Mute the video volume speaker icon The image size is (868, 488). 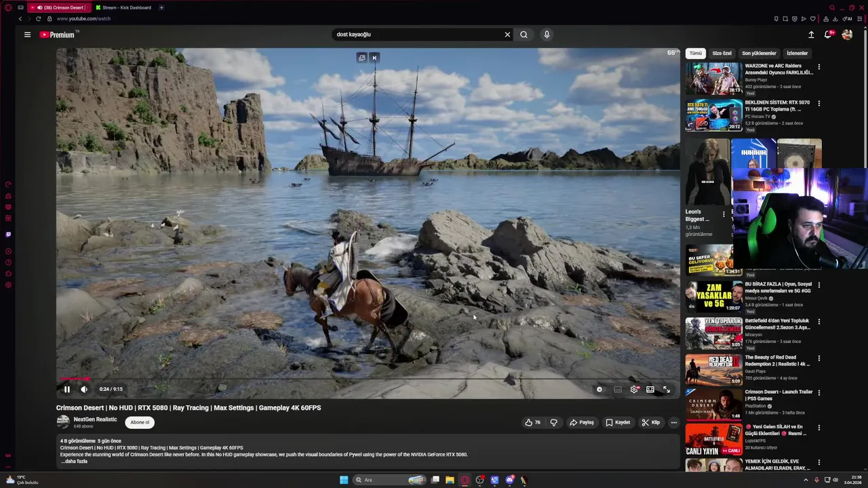pyautogui.click(x=84, y=389)
